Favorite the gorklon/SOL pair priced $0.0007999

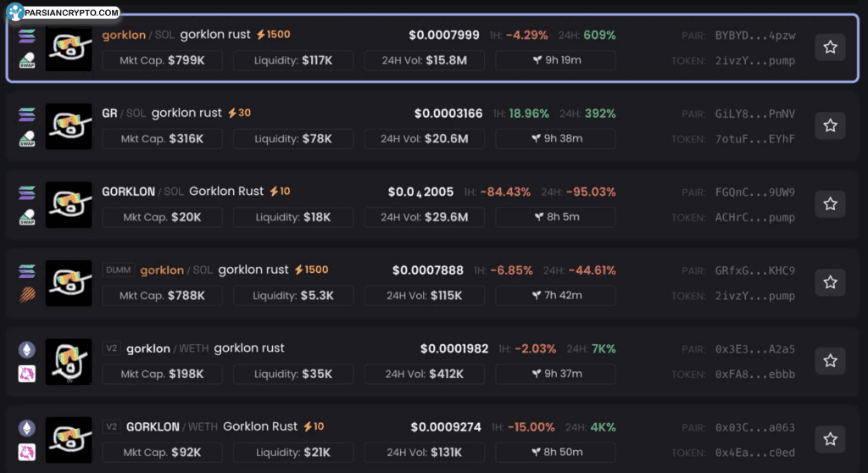tap(830, 47)
